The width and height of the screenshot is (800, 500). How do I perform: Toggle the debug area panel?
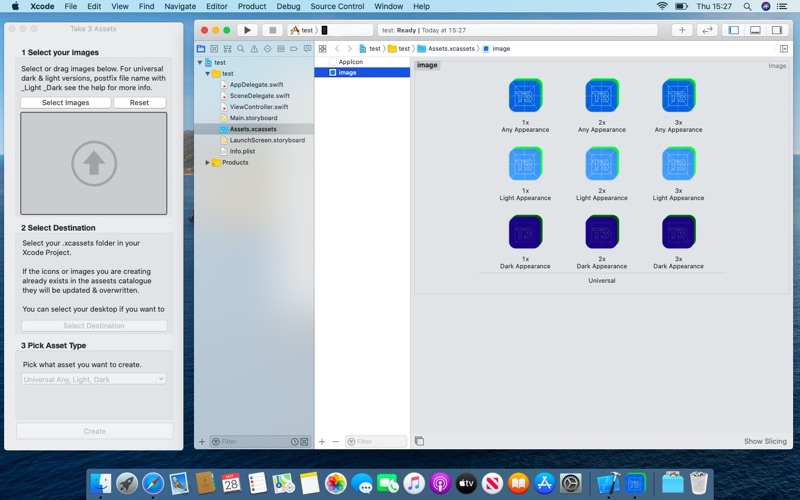click(x=755, y=30)
